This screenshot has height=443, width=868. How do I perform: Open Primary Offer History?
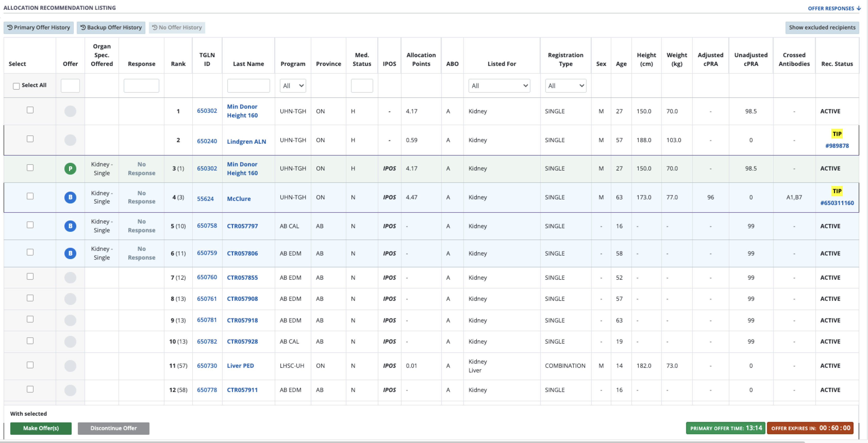(x=38, y=28)
